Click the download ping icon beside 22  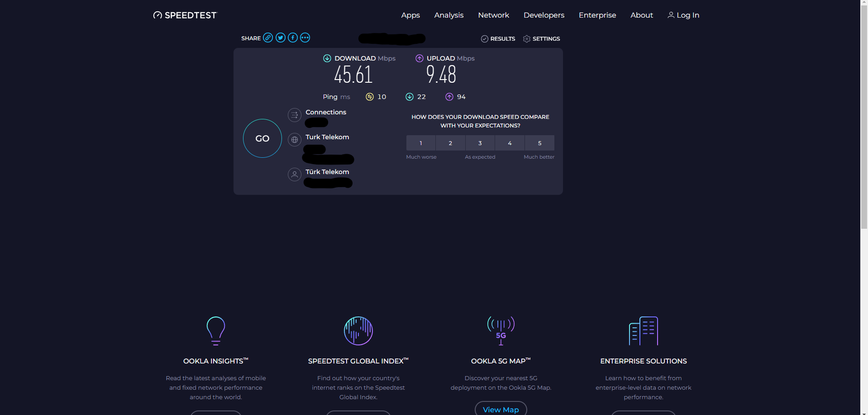410,97
